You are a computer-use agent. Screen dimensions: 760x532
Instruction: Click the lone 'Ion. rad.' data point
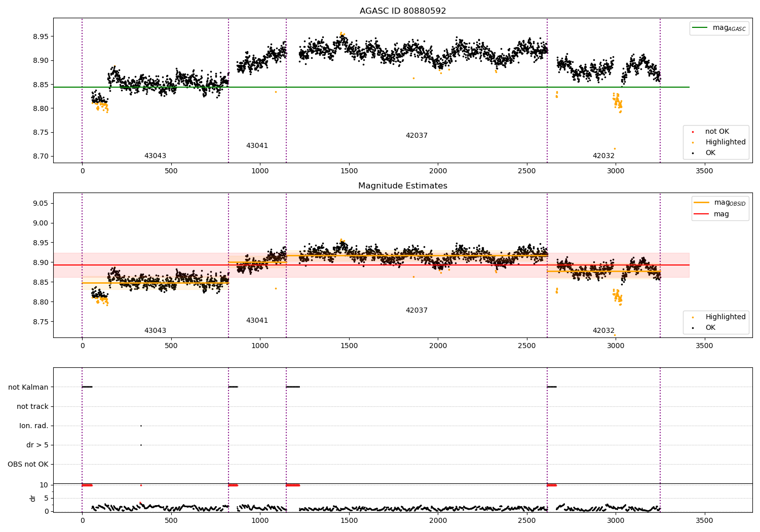pyautogui.click(x=141, y=426)
